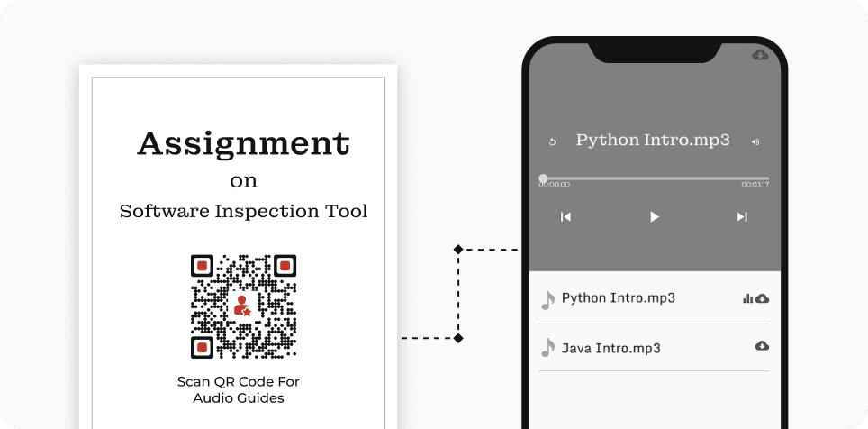Skip to the previous track
The width and height of the screenshot is (868, 429).
point(565,216)
